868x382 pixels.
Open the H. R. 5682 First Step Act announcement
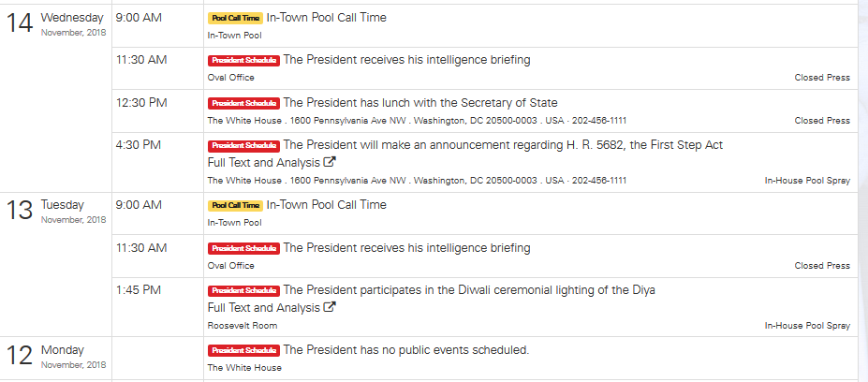click(503, 145)
